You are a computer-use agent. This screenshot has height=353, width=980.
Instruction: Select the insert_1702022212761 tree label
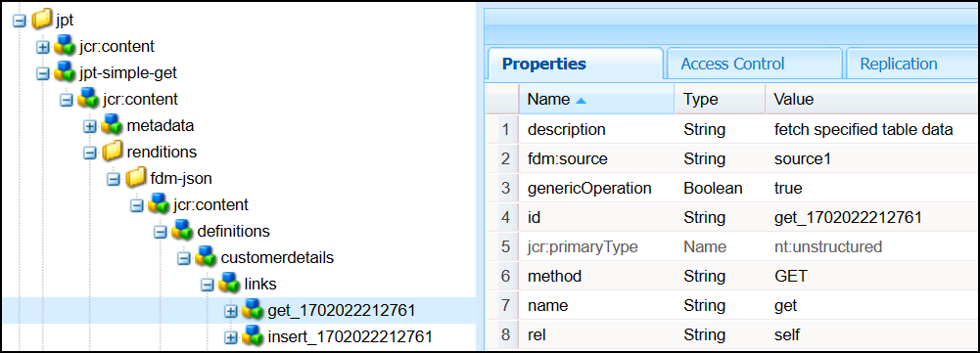coord(350,337)
